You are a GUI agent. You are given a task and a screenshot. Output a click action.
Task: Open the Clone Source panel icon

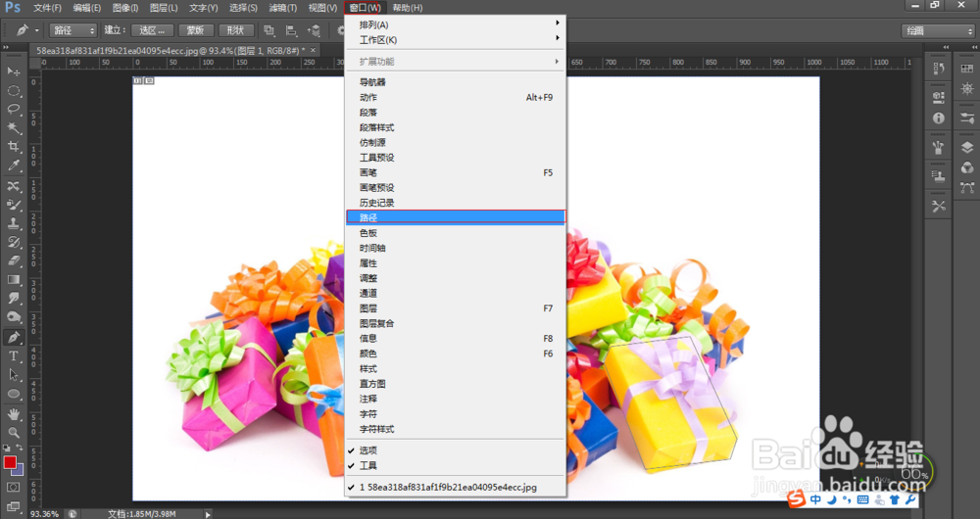point(938,176)
